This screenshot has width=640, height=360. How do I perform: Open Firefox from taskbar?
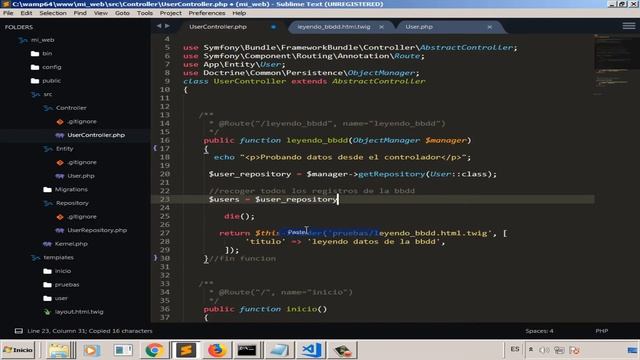(x=217, y=350)
